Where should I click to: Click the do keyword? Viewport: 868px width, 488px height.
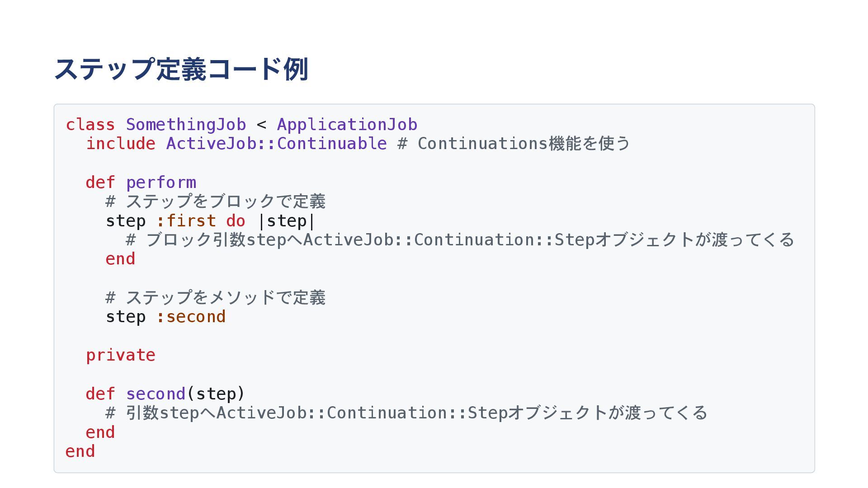tap(236, 221)
